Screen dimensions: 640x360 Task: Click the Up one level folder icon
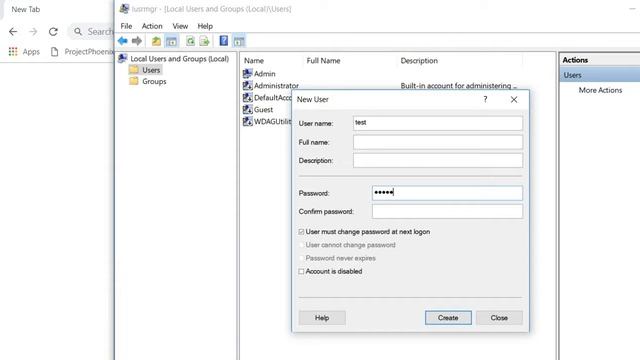pos(156,41)
